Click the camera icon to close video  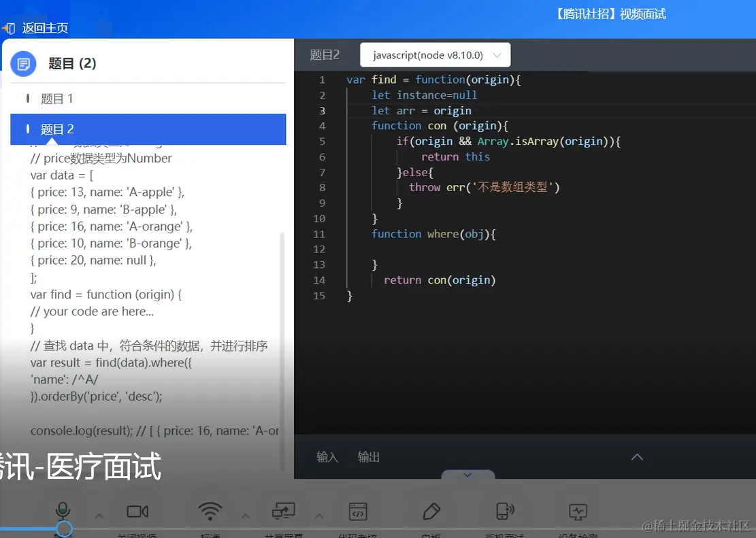click(137, 511)
